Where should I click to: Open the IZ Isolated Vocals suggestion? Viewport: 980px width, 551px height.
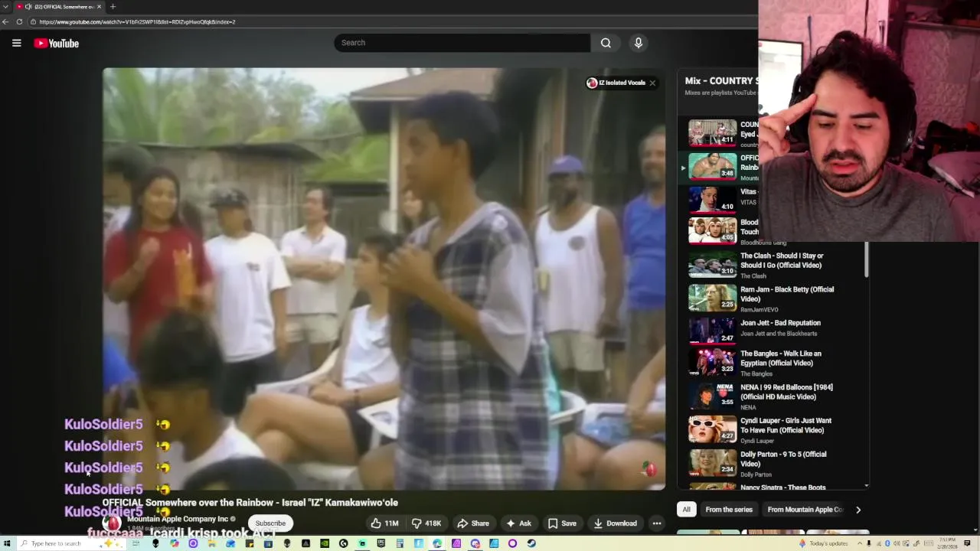616,83
